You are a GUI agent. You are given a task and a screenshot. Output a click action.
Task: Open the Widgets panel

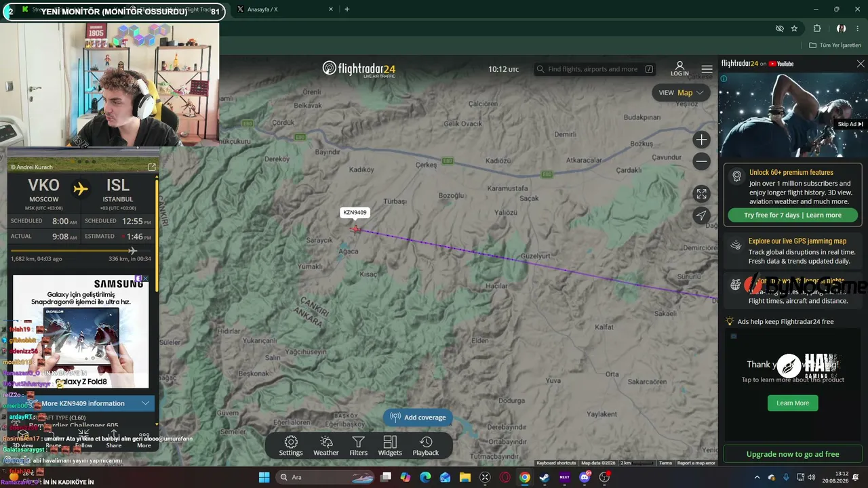[390, 446]
